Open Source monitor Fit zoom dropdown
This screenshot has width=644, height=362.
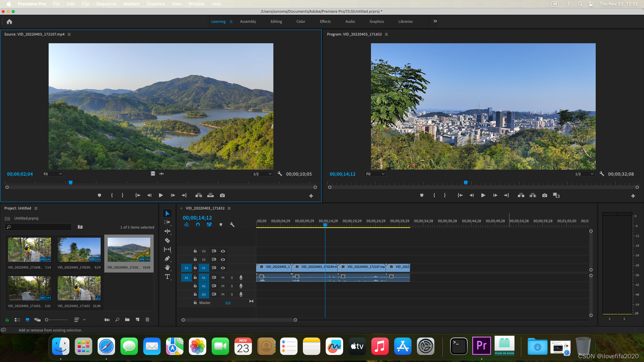click(x=53, y=174)
